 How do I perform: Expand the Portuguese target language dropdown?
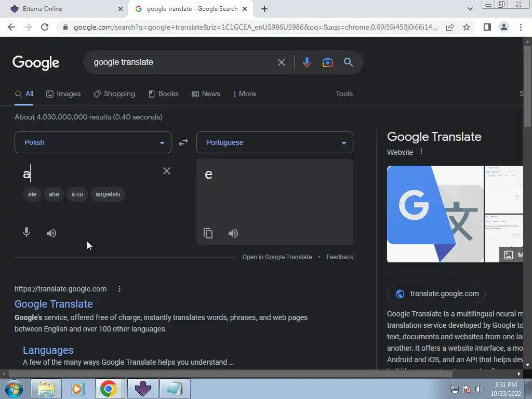click(275, 142)
